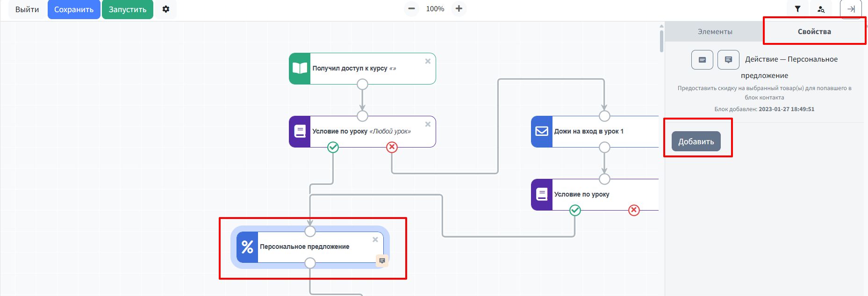Click the green book icon of course block
Image resolution: width=868 pixels, height=296 pixels.
tap(300, 69)
